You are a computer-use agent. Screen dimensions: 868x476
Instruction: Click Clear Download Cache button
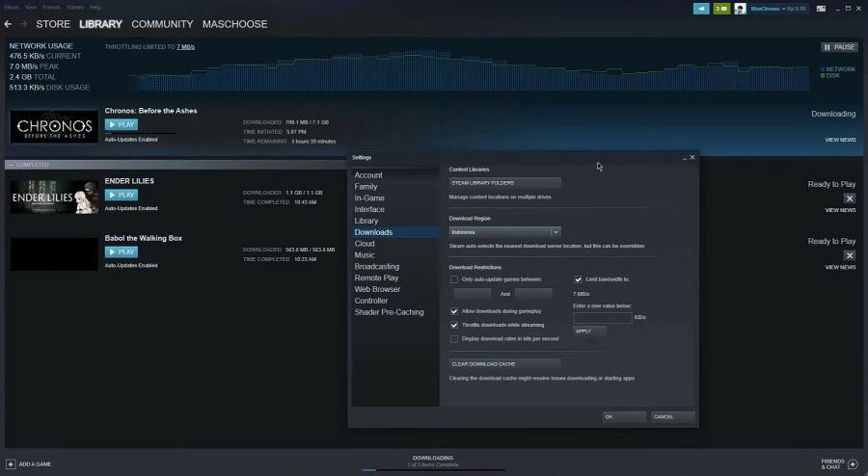point(504,364)
